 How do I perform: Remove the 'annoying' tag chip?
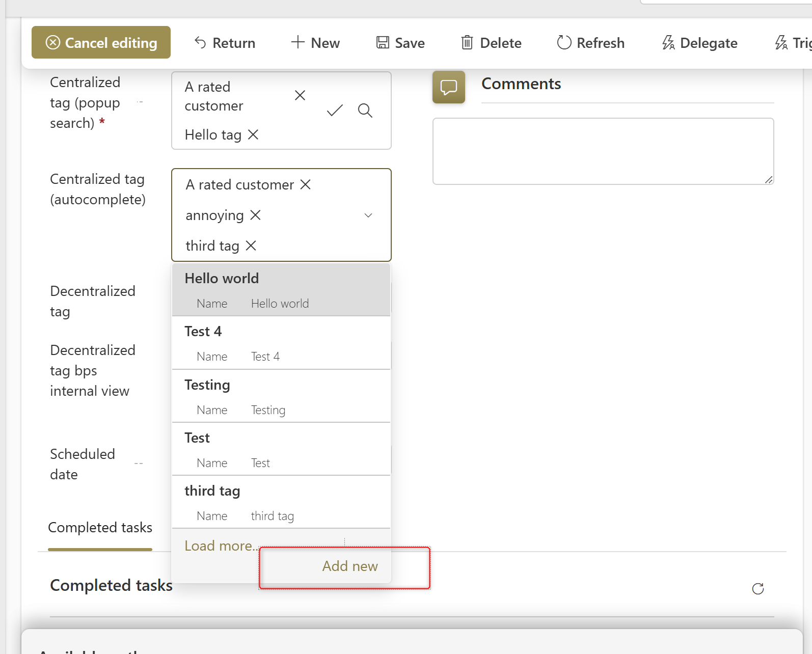pyautogui.click(x=256, y=215)
